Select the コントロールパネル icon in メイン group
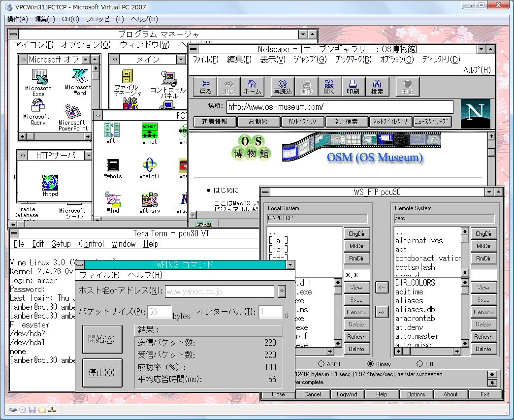The image size is (514, 420). 168,85
